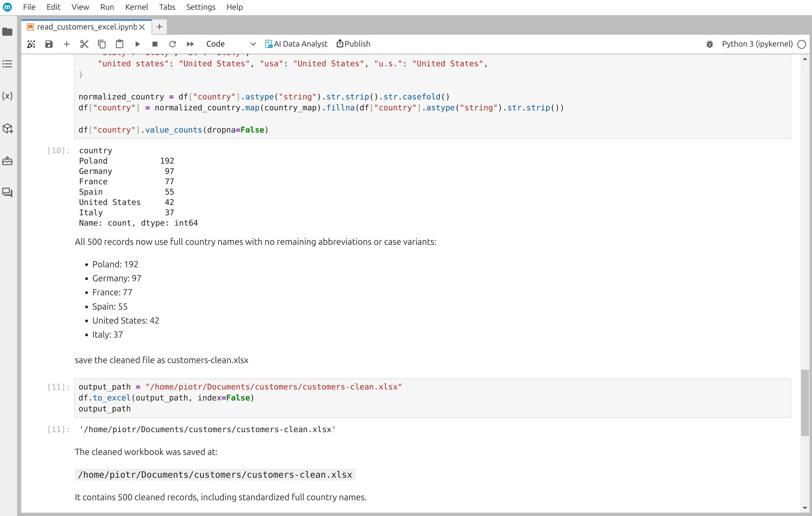Click the notebook vertical scrollbar thumb
Viewport: 812px width, 516px height.
[805, 403]
